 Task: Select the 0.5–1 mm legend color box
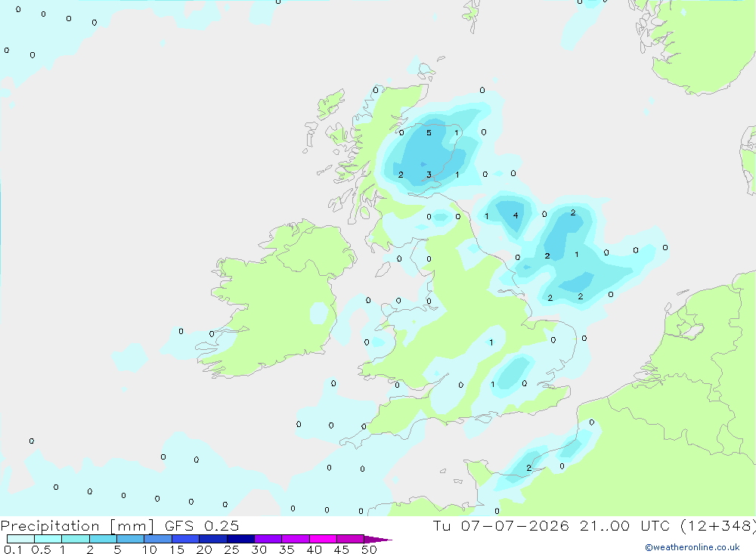(x=48, y=539)
